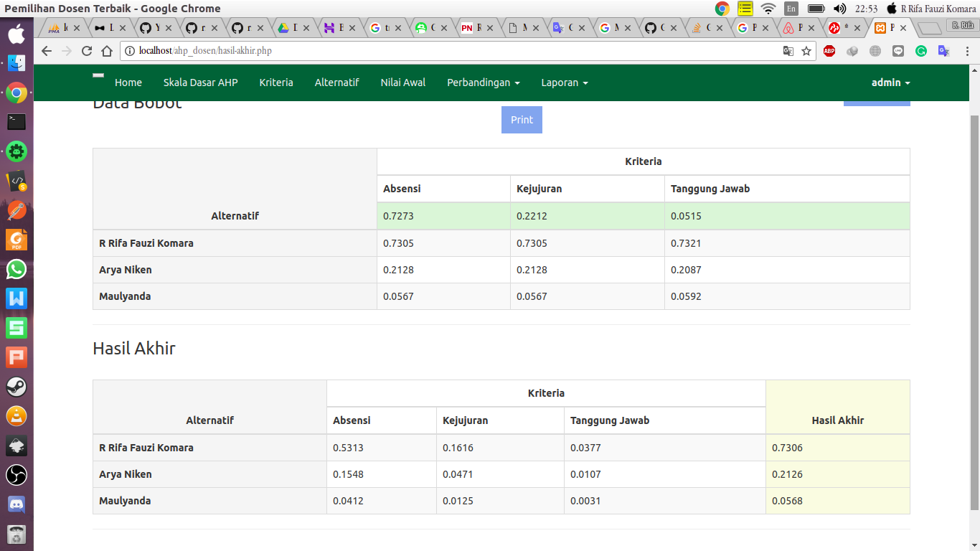Viewport: 980px width, 551px height.
Task: Close the active XAMPP tab
Action: click(903, 28)
